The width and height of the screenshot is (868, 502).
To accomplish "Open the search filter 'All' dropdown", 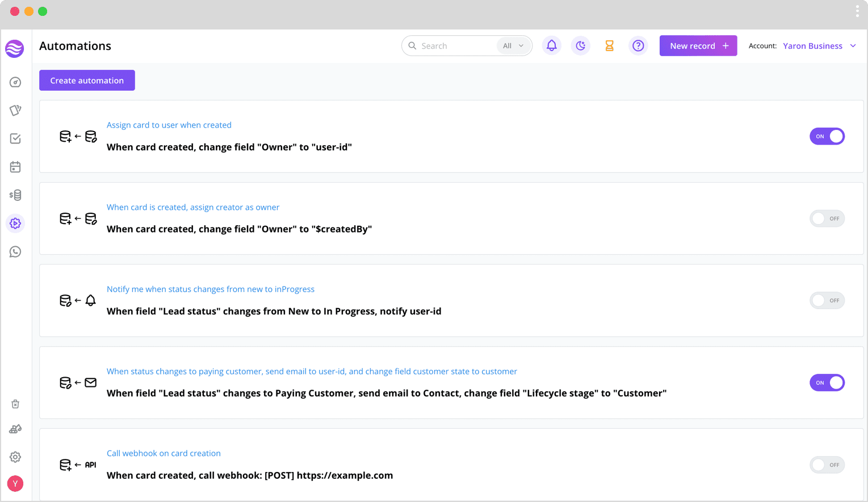I will coord(513,46).
